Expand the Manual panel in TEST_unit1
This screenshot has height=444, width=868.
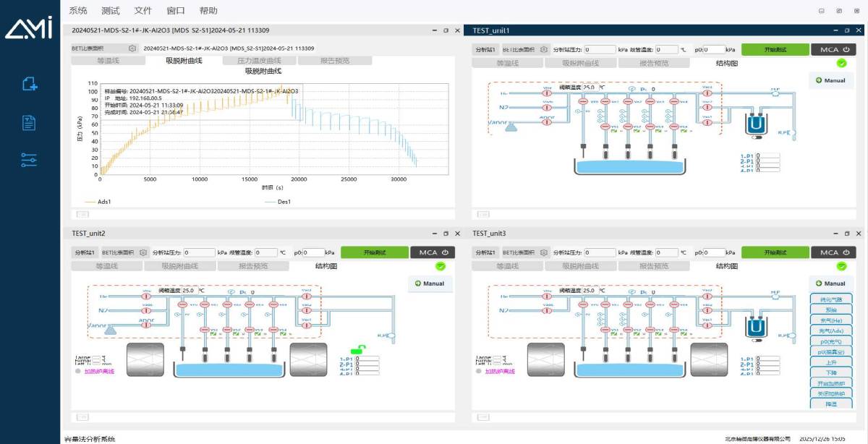[x=831, y=80]
